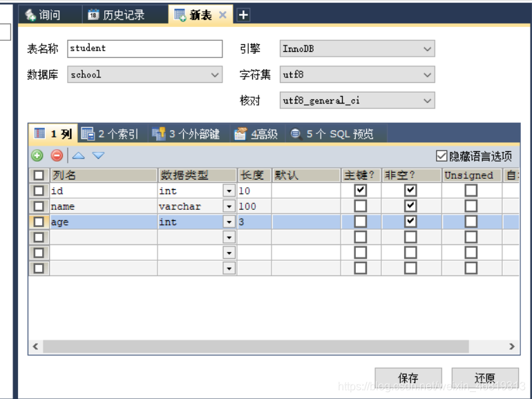Click the 'name' column name cell
This screenshot has height=399, width=532.
pyautogui.click(x=104, y=206)
